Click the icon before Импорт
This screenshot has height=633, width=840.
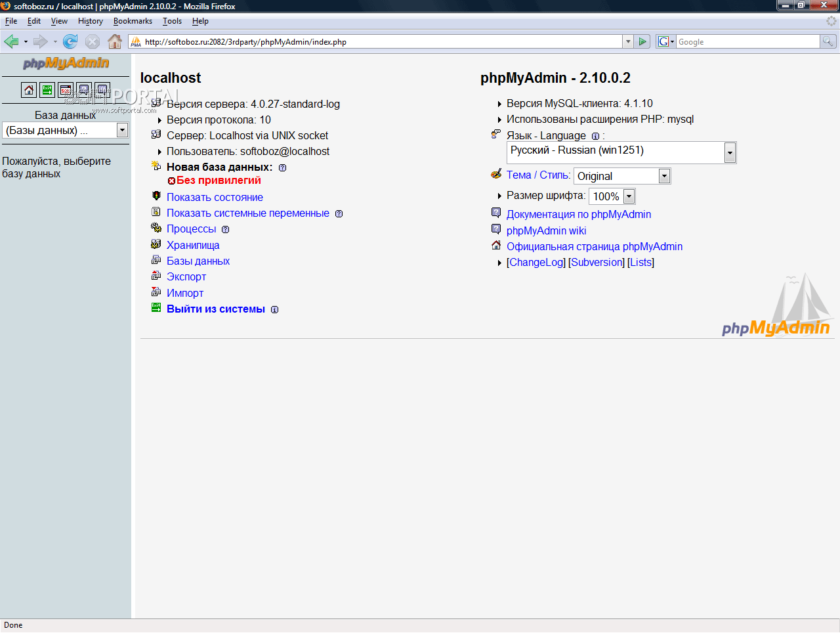[x=156, y=292]
